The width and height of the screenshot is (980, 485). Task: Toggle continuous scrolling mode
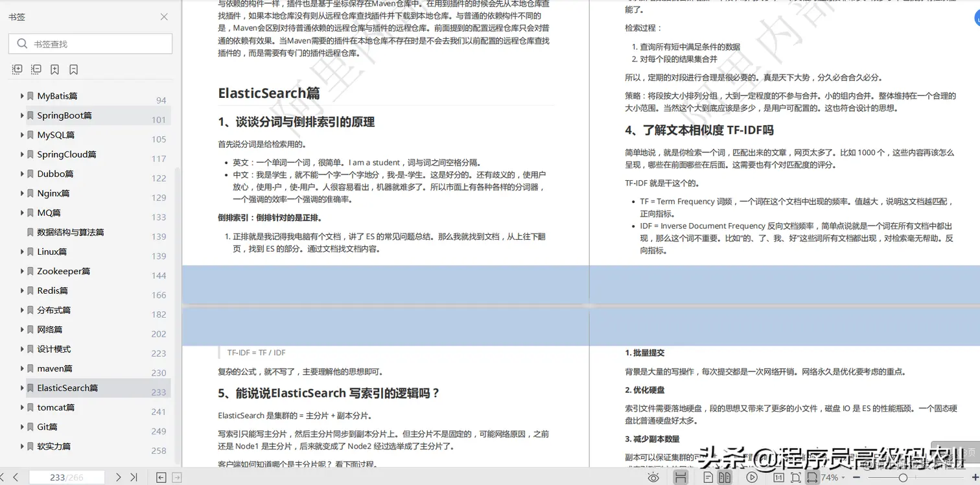click(681, 477)
